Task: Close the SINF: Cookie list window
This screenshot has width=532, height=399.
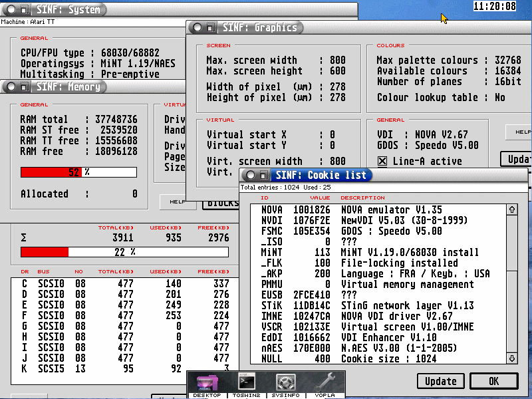Action: coord(251,175)
